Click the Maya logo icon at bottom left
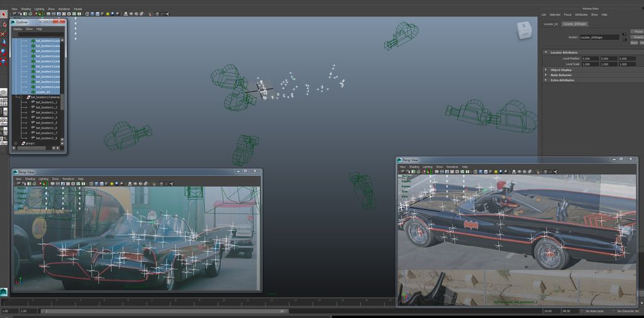 click(3, 292)
